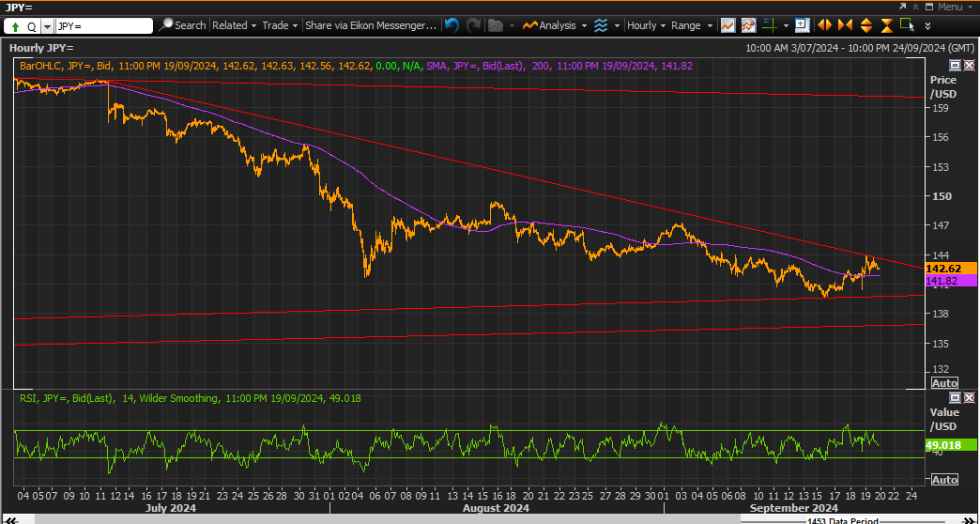Expand the toolbar overflow double chevron
Image resolution: width=980 pixels, height=524 pixels.
(x=928, y=26)
